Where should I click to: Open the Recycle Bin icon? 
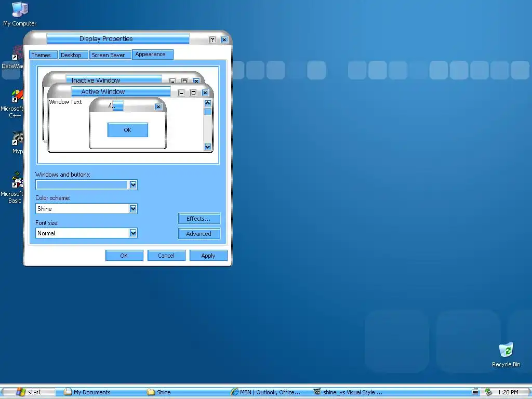506,355
